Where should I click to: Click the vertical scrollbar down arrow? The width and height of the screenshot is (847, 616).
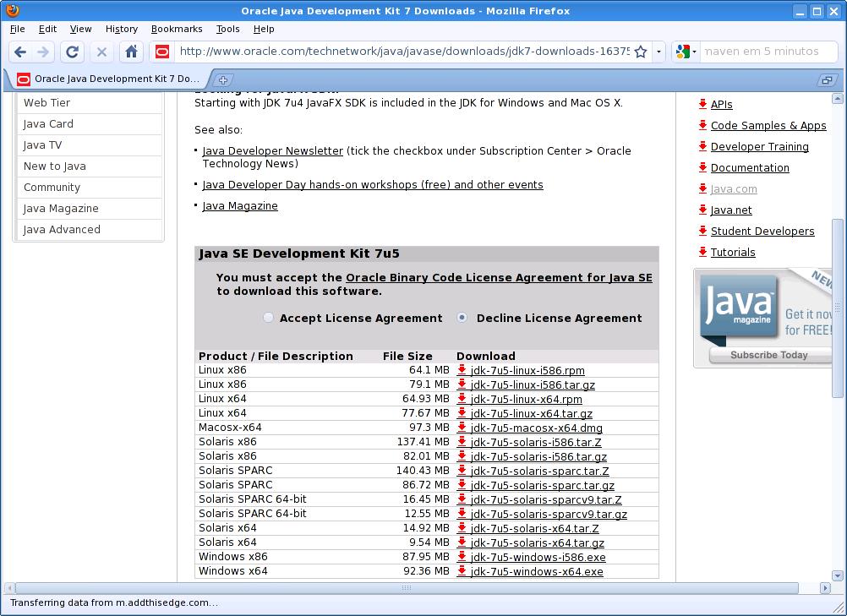pos(837,575)
